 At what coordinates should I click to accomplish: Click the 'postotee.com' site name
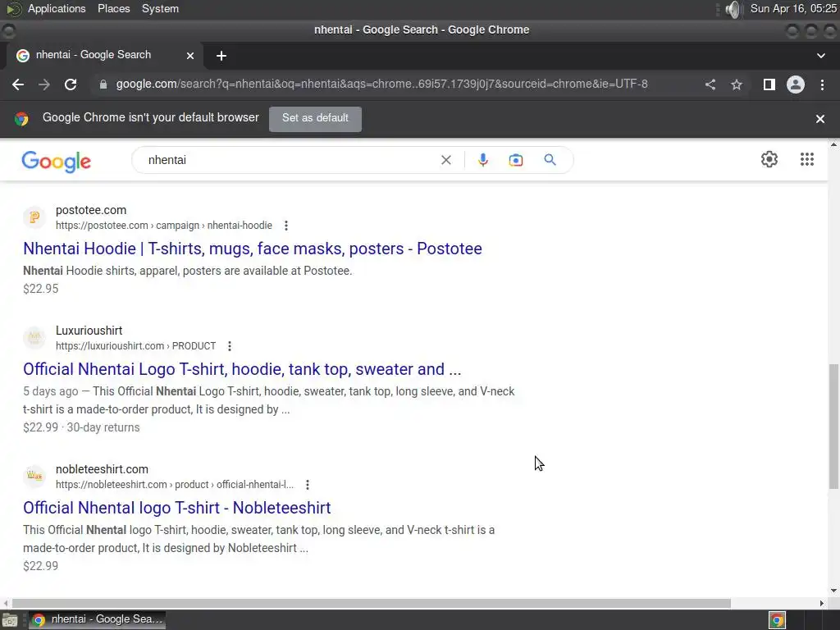point(91,210)
